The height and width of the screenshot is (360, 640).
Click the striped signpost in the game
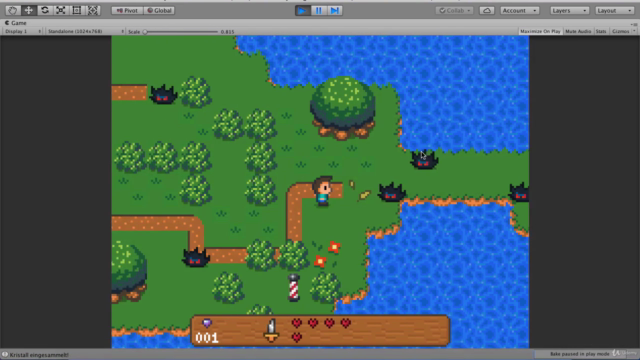click(x=293, y=288)
